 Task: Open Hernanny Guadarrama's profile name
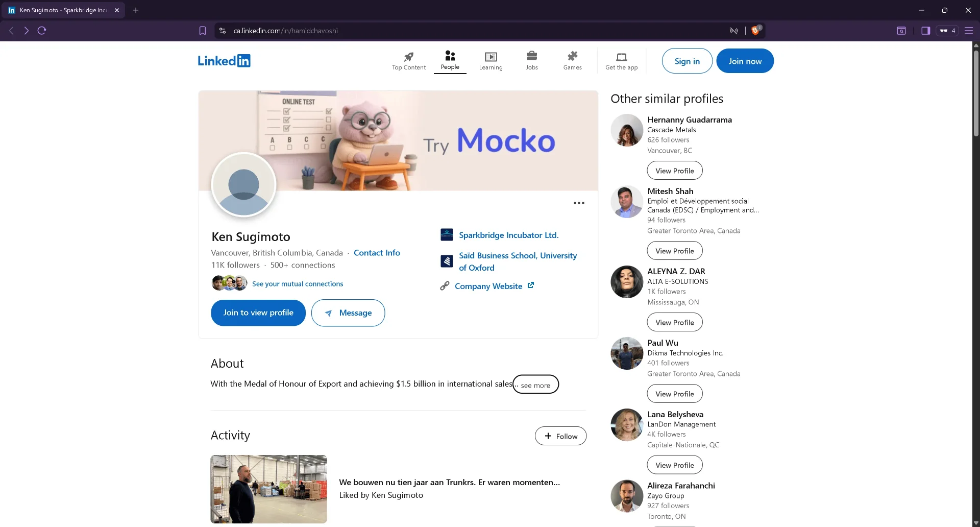(690, 119)
